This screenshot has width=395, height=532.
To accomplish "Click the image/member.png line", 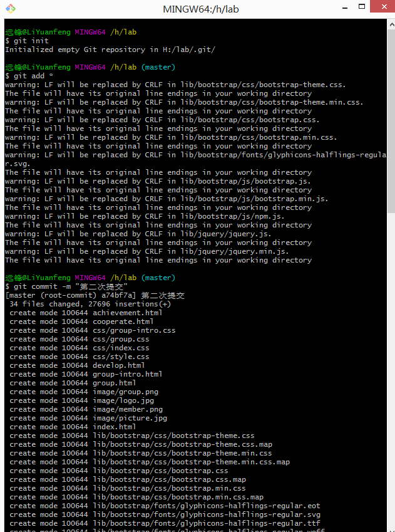I will click(86, 409).
